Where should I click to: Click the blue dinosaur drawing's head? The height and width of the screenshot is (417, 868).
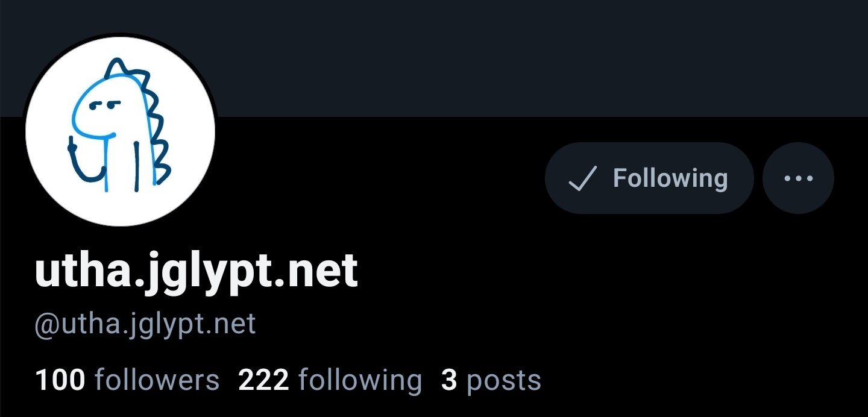click(x=102, y=107)
